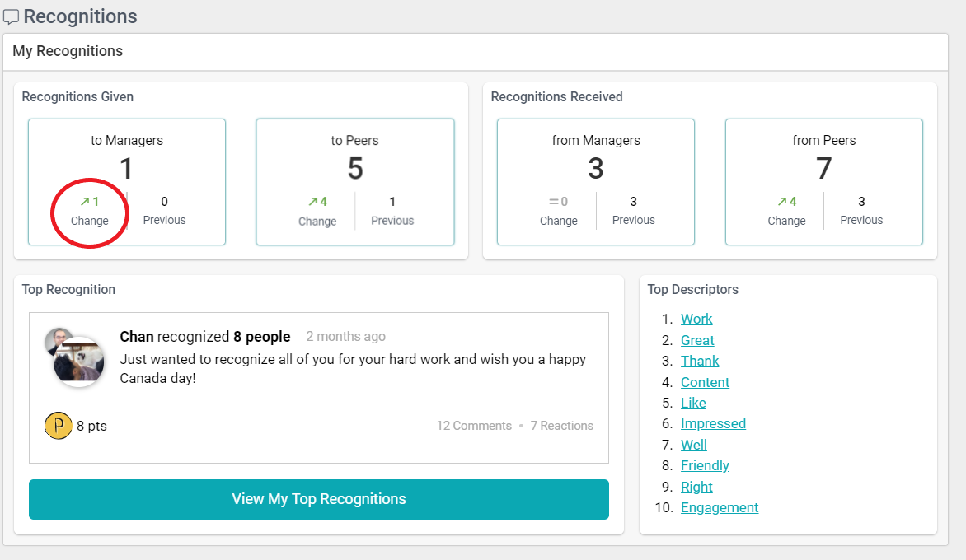Click the gold points coin icon
The image size is (966, 560).
tap(58, 426)
